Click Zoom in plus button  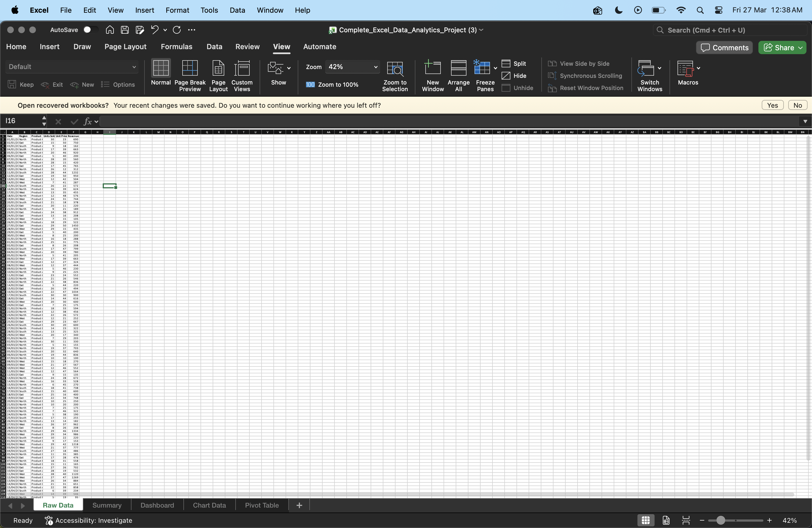pyautogui.click(x=769, y=521)
